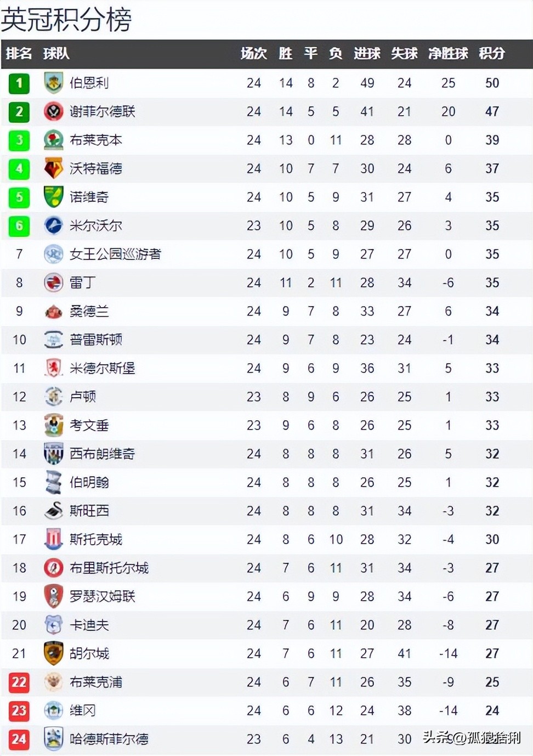Click the Millwall (米尔沃尔) blue lion crest
This screenshot has height=756, width=533.
click(53, 225)
